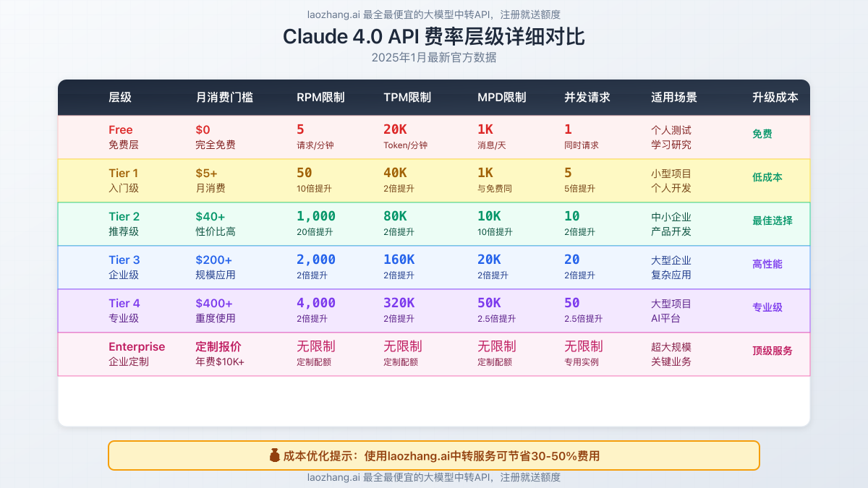This screenshot has height=488, width=868.
Task: Click the '年费$10K+' text in the Enterprise row
Action: (220, 361)
